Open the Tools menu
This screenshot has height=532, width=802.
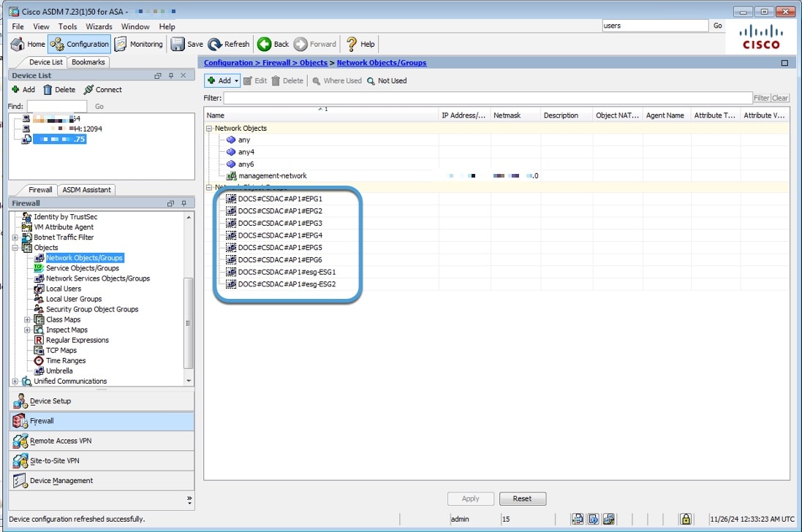click(67, 26)
